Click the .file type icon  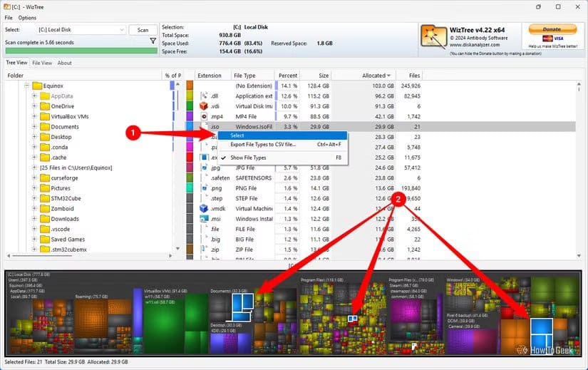pos(204,229)
